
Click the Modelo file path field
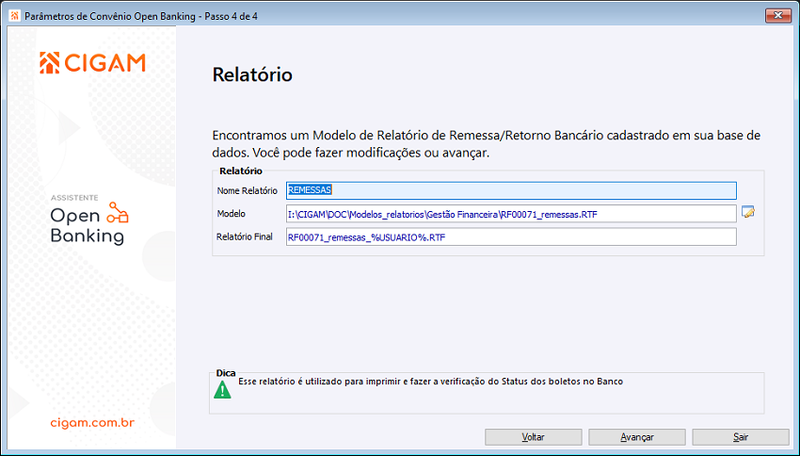click(x=511, y=214)
